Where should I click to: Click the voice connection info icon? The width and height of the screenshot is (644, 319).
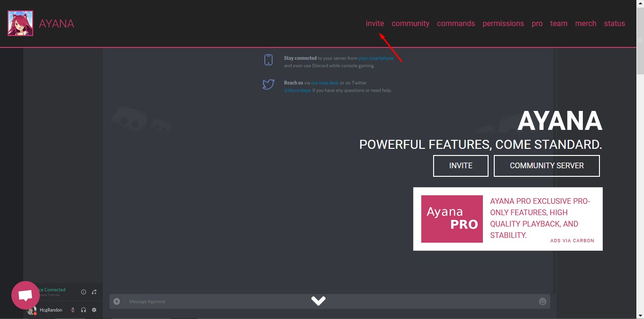[x=83, y=292]
